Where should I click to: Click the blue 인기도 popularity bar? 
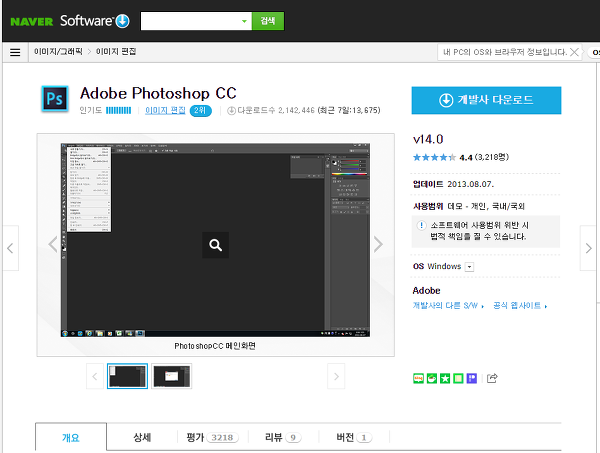(x=119, y=111)
